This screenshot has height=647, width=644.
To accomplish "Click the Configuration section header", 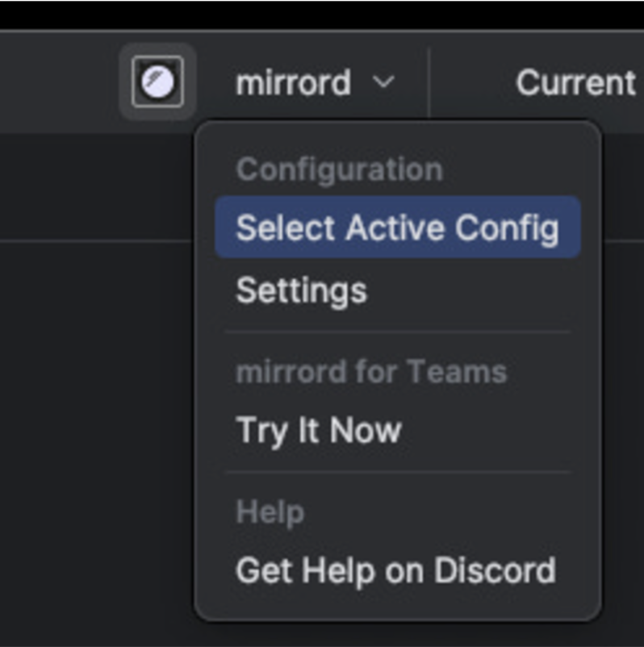I will (338, 169).
